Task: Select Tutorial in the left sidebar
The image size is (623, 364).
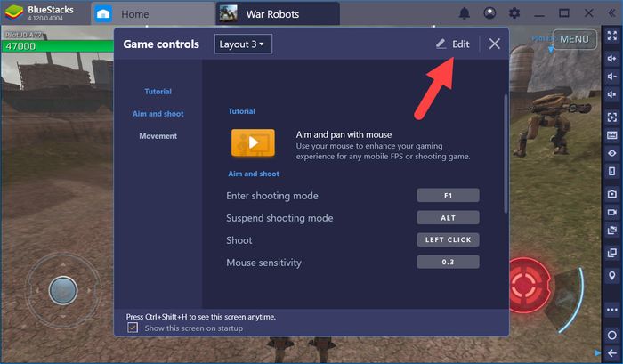Action: click(158, 92)
